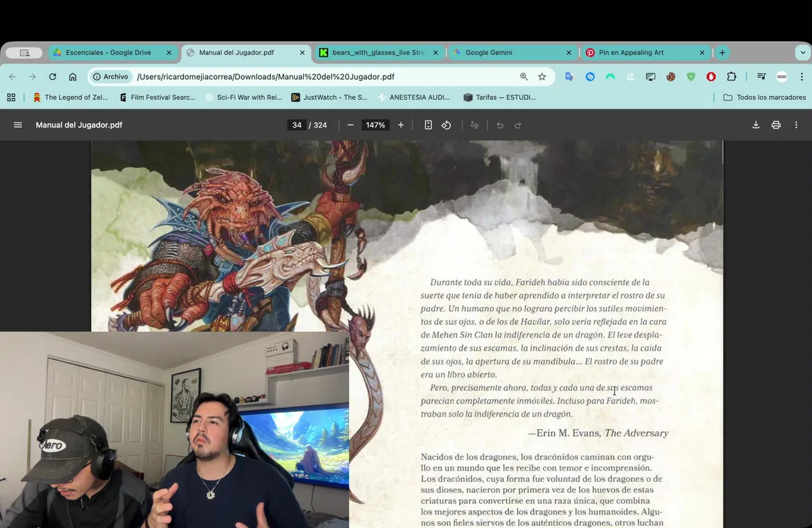Open JustWatch - The S... bookmark
This screenshot has height=528, width=812.
click(x=329, y=98)
